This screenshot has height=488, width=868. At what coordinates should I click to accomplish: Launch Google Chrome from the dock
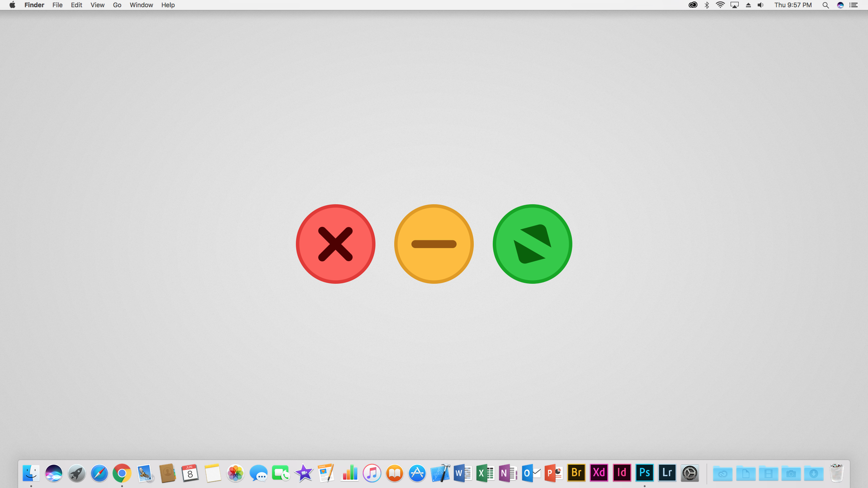click(122, 473)
